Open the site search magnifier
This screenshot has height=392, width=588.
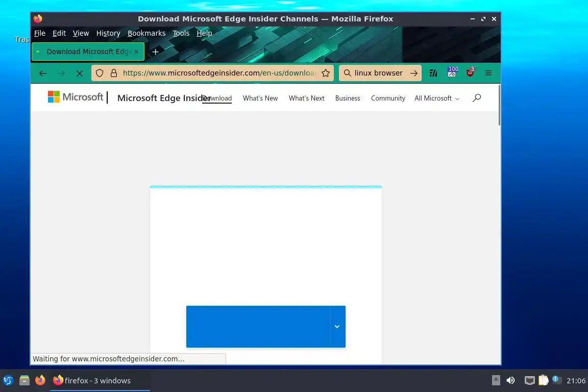tap(477, 98)
